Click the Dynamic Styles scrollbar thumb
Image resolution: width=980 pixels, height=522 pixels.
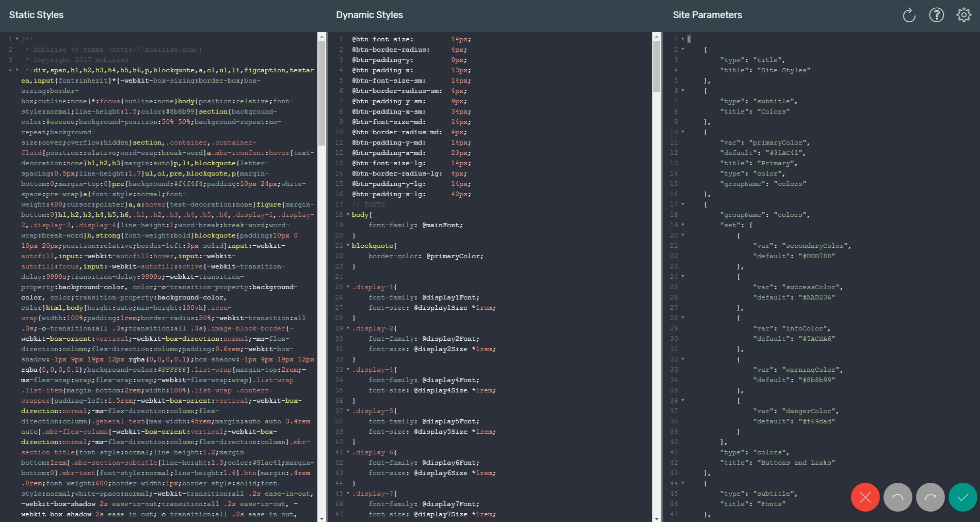[657, 67]
